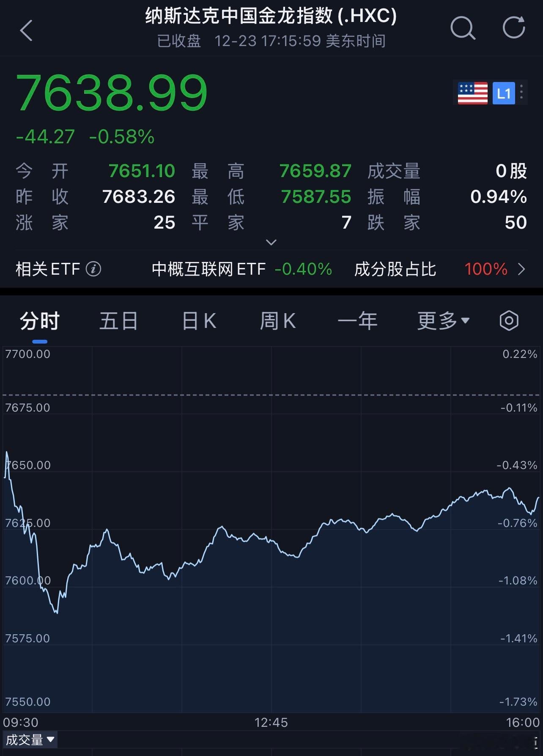
Task: Switch to the 日K tab
Action: click(199, 321)
